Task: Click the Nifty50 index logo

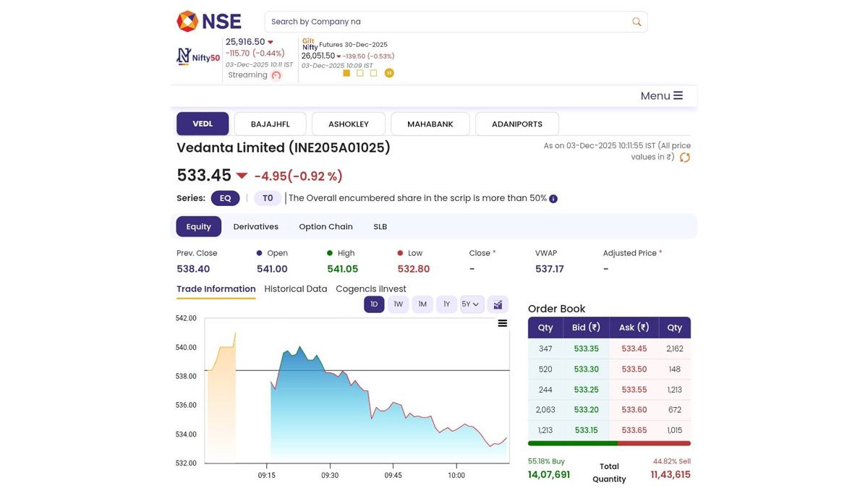Action: [198, 56]
